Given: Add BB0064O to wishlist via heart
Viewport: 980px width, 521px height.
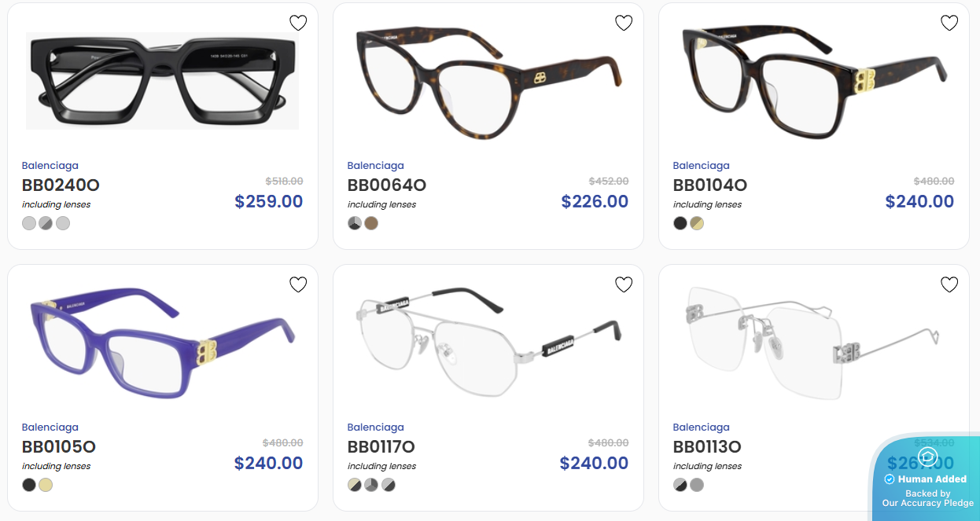Looking at the screenshot, I should (624, 23).
